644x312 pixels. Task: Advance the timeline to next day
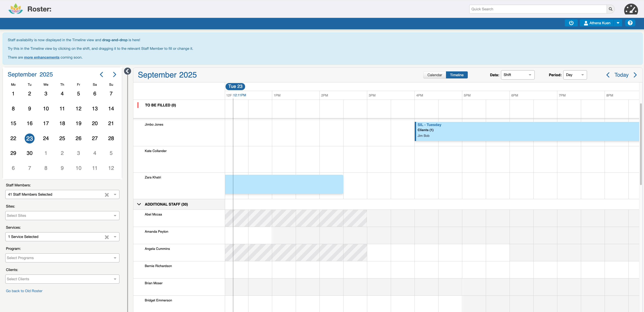click(x=635, y=75)
